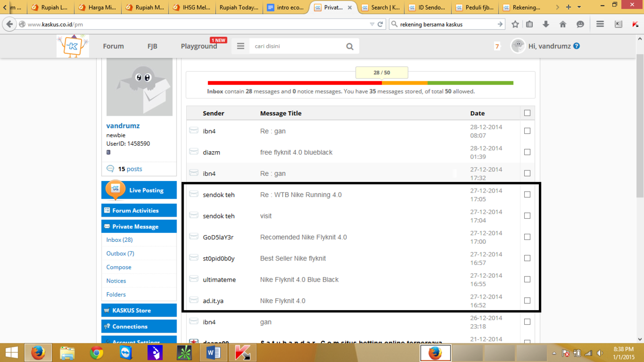644x362 pixels.
Task: Click the Kaspersky extension icon in browser toolbar
Action: pyautogui.click(x=635, y=24)
